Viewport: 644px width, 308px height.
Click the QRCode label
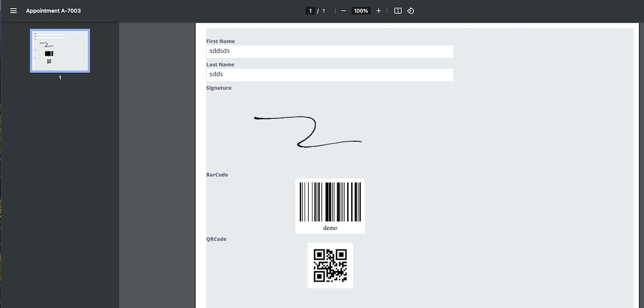pos(216,239)
